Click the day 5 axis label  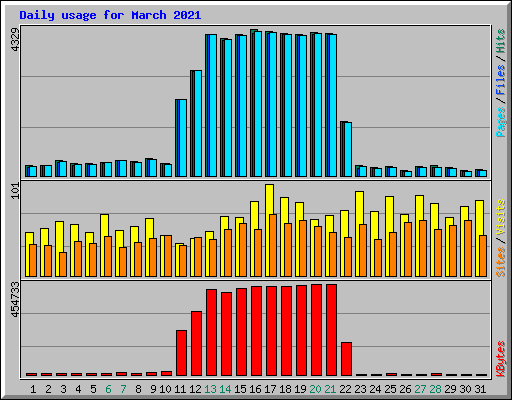click(93, 389)
